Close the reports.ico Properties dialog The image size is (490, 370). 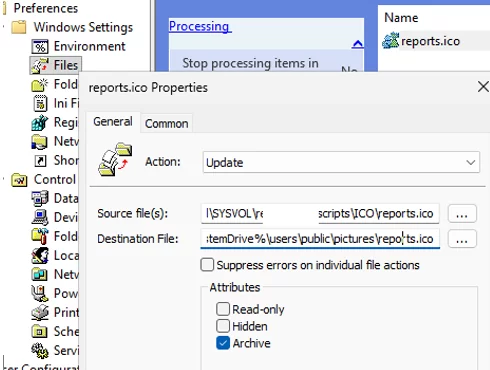point(483,87)
